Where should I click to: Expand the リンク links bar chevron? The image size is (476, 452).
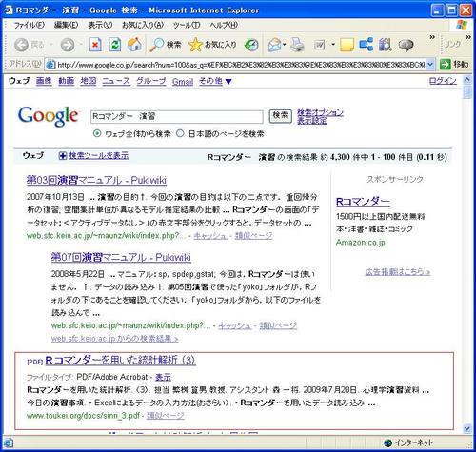coord(468,37)
